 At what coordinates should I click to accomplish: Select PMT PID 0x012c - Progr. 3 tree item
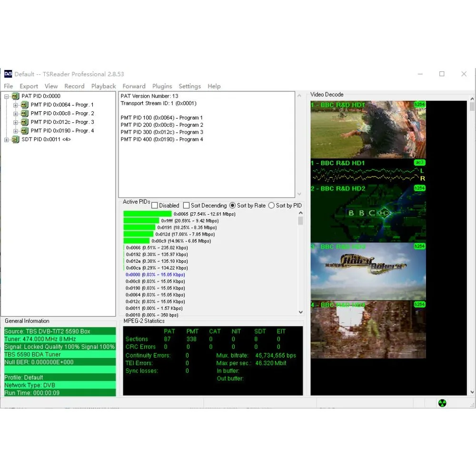pos(62,122)
